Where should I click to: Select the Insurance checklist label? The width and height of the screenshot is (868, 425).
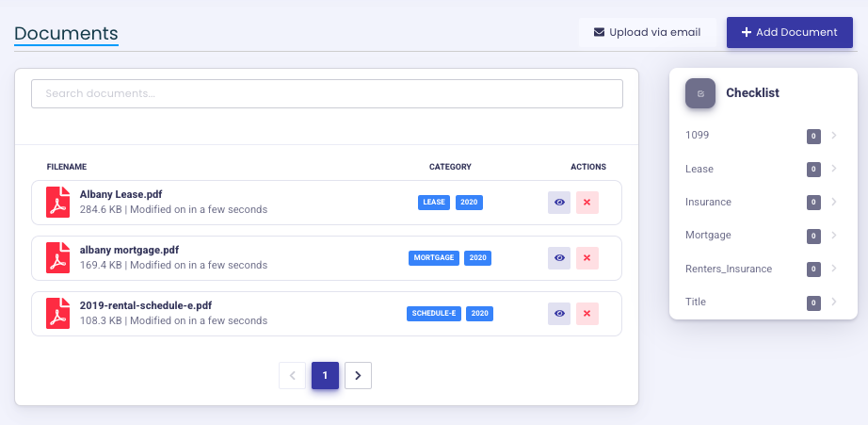[x=708, y=202]
